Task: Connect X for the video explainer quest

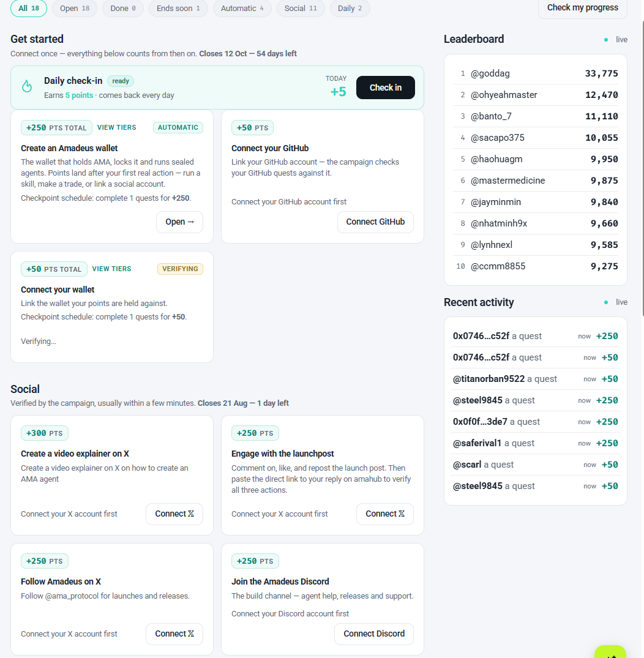Action: (x=174, y=514)
